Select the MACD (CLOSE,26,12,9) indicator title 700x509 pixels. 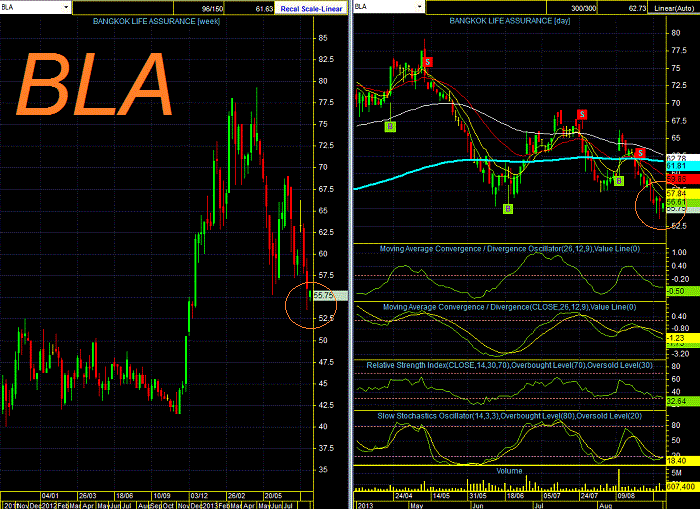coord(509,307)
